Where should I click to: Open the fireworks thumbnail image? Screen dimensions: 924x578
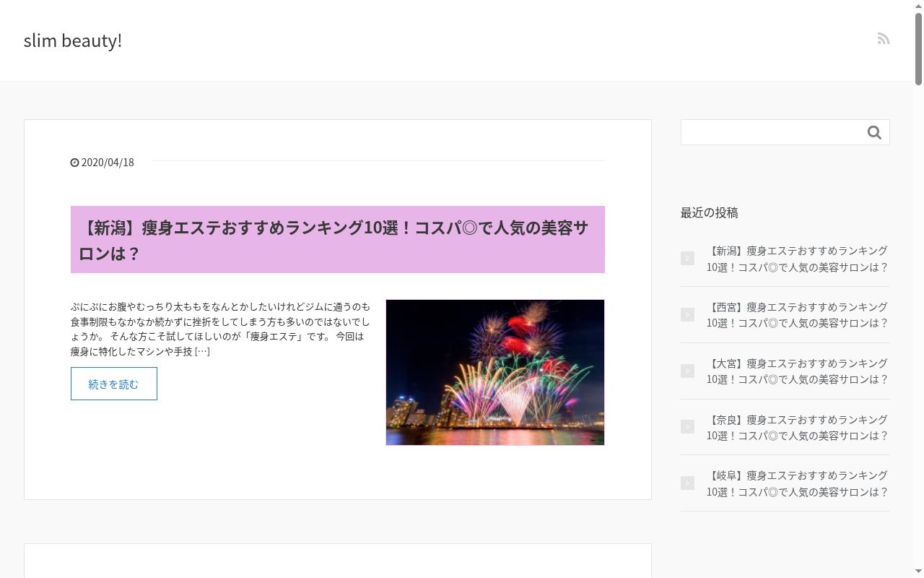[495, 372]
